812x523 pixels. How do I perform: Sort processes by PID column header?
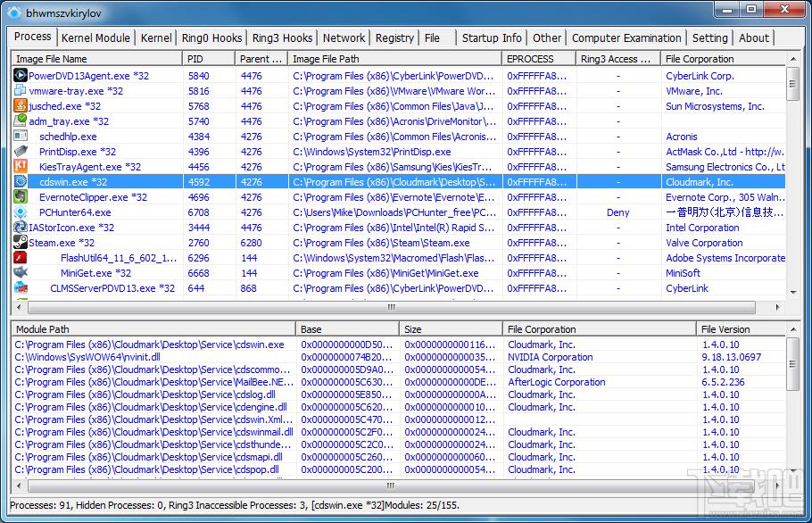(209, 59)
